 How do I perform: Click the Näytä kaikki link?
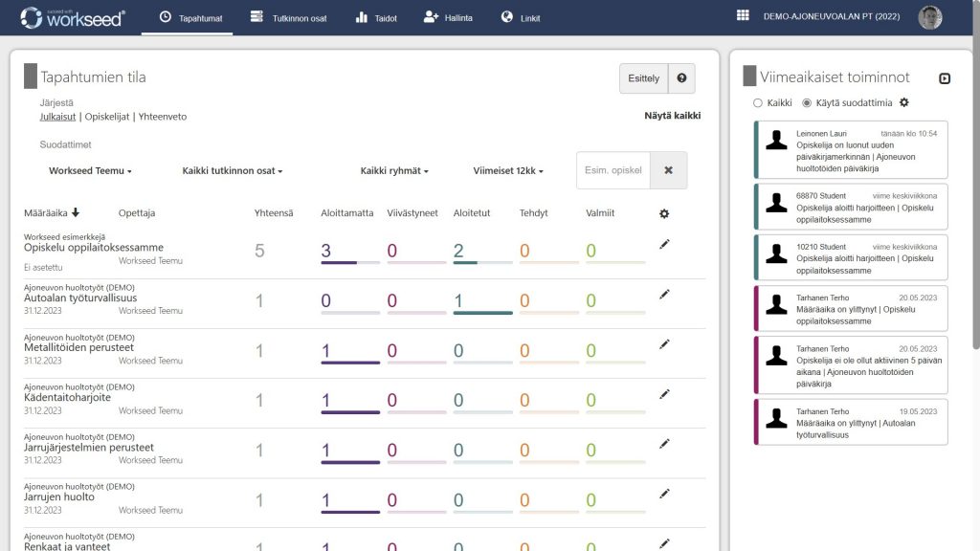[672, 116]
